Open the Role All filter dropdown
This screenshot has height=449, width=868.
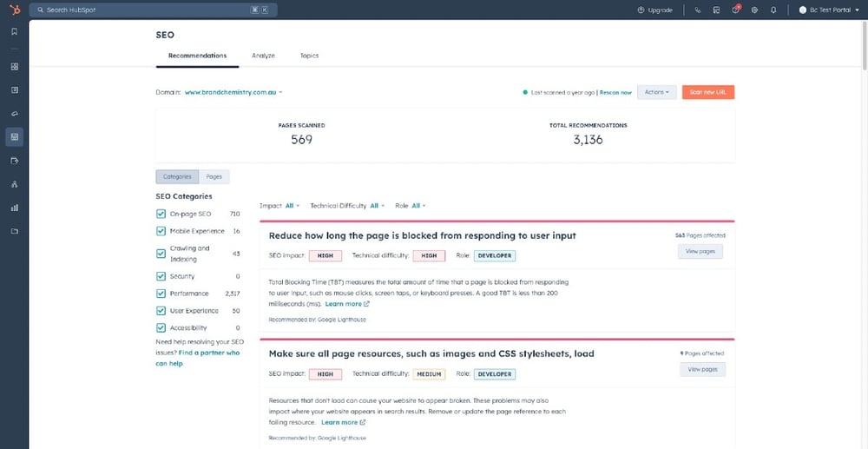pos(419,206)
